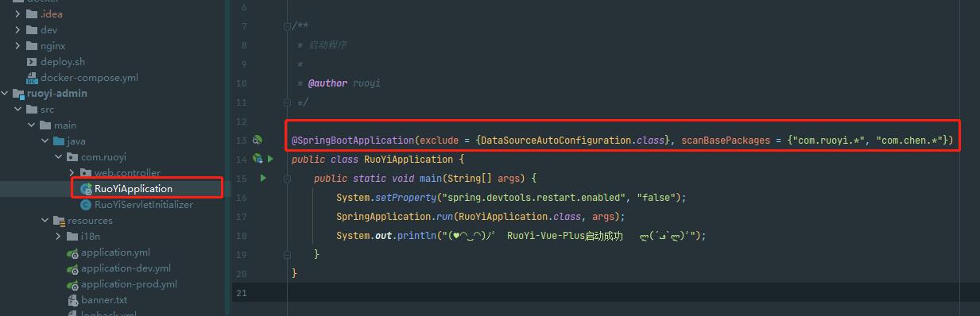Open application.yml config file
This screenshot has height=316, width=980.
click(115, 252)
